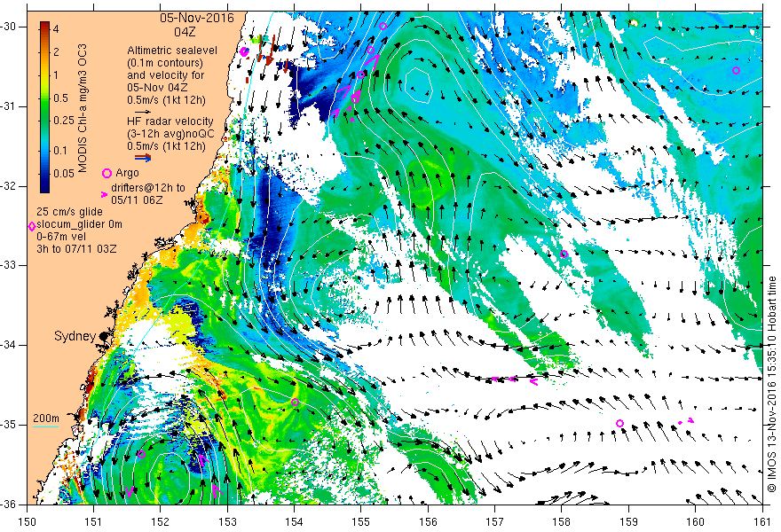Click longitude axis label "156"

[x=428, y=521]
